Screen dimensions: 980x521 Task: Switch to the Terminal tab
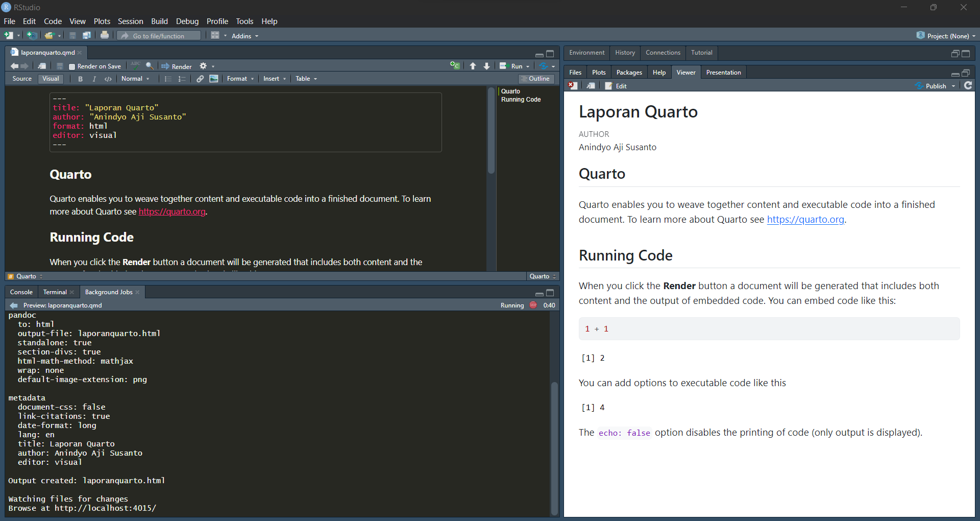tap(55, 292)
